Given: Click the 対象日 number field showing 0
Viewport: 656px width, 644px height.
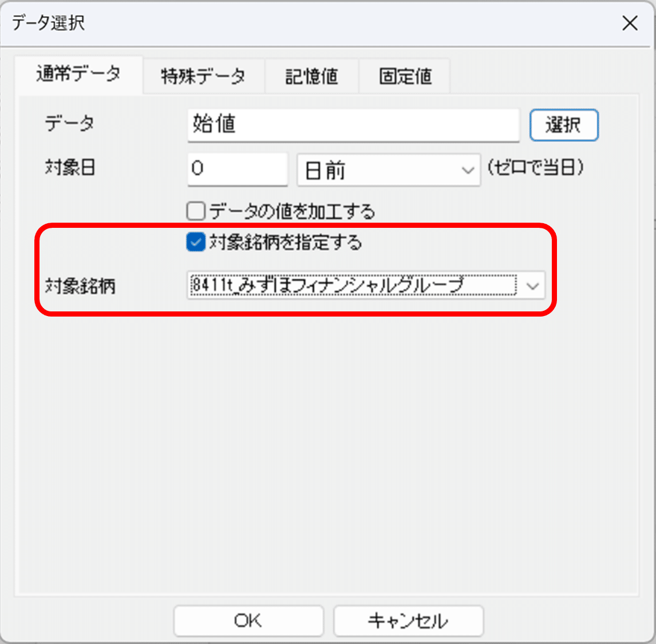Looking at the screenshot, I should coord(237,169).
